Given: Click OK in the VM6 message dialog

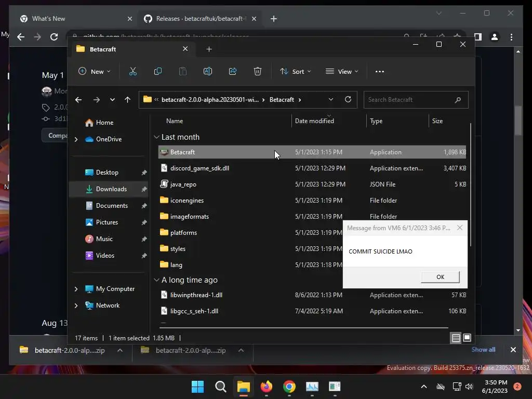Looking at the screenshot, I should tap(440, 277).
